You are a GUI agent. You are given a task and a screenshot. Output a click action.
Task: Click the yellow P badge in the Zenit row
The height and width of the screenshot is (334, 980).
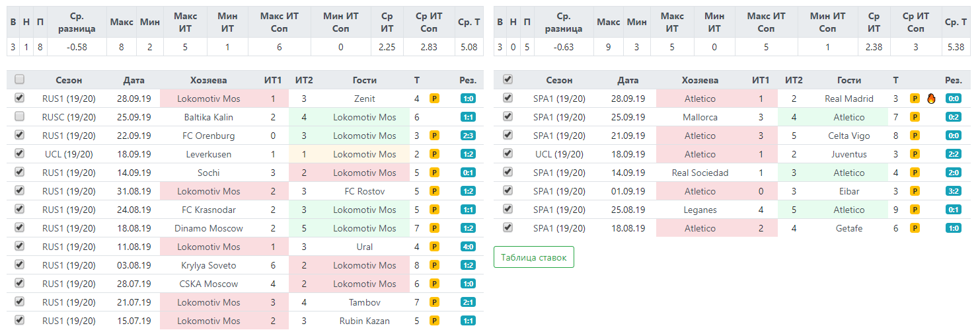(434, 99)
